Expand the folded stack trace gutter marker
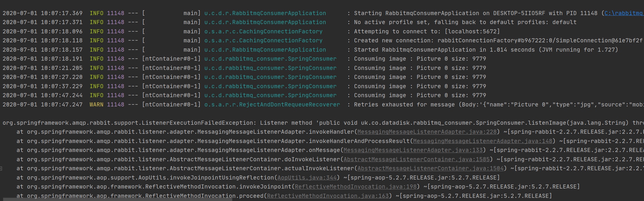 click(x=1, y=169)
